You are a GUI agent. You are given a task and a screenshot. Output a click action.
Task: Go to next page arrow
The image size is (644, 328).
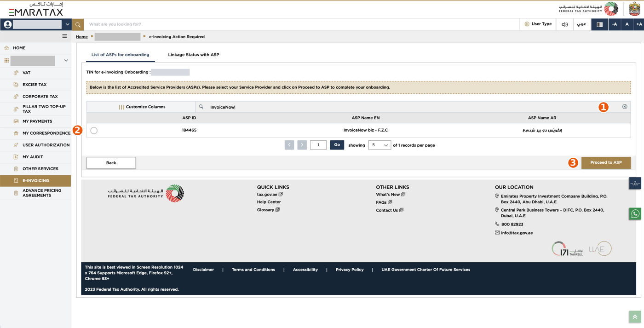pos(302,145)
